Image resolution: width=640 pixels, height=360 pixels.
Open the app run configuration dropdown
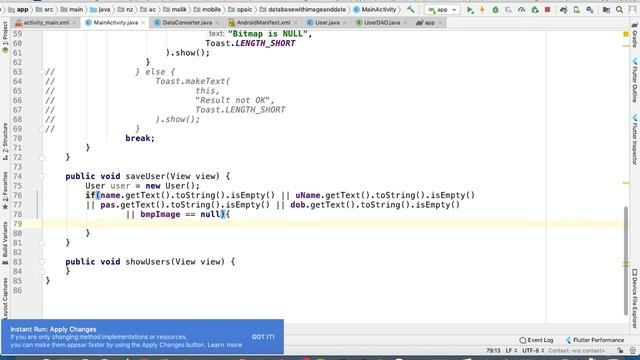(x=442, y=9)
